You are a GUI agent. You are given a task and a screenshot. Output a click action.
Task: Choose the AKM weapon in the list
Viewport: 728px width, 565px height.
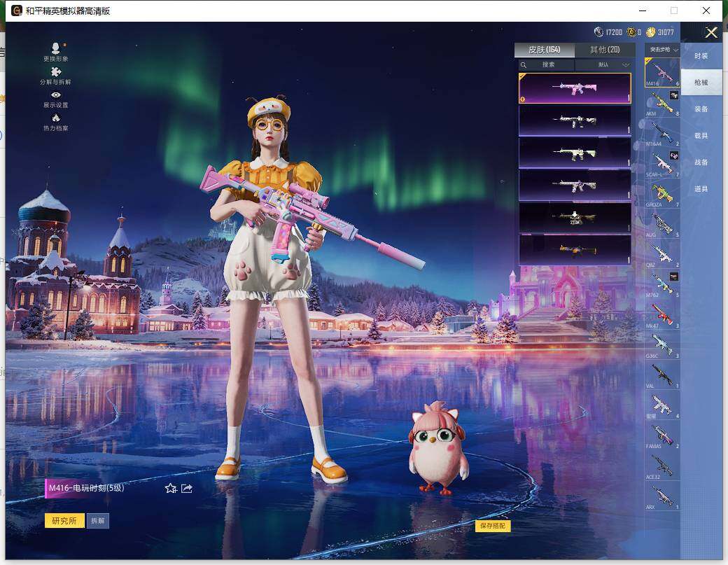(662, 103)
